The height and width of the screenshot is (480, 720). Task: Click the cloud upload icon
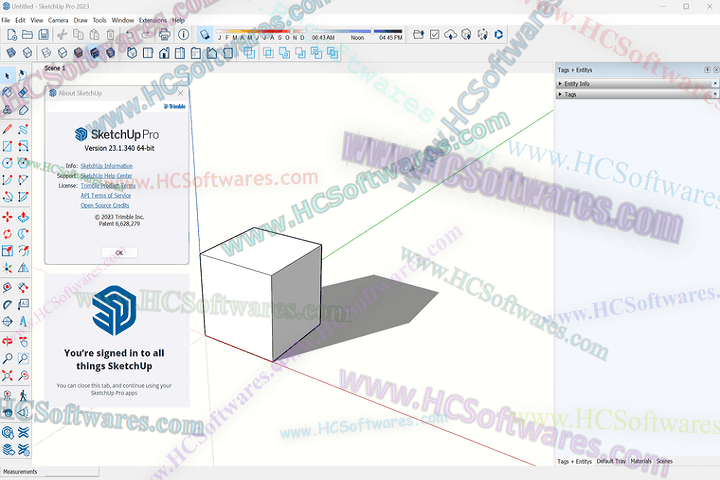coord(450,34)
